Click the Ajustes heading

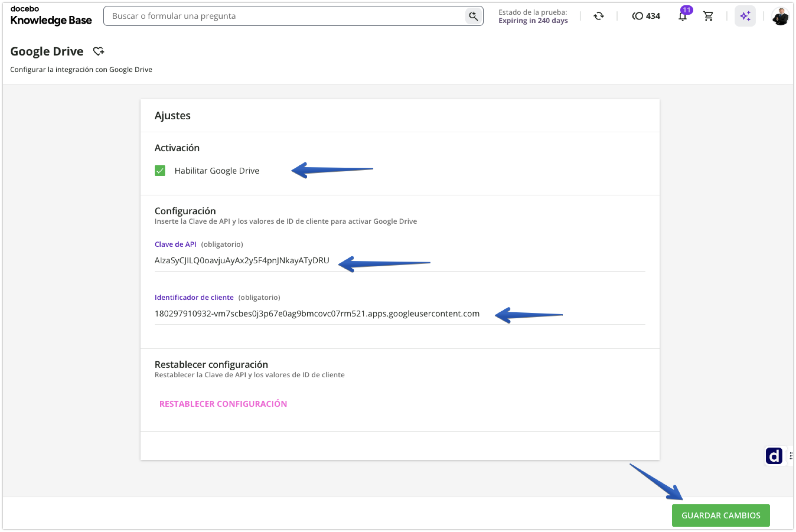(172, 116)
